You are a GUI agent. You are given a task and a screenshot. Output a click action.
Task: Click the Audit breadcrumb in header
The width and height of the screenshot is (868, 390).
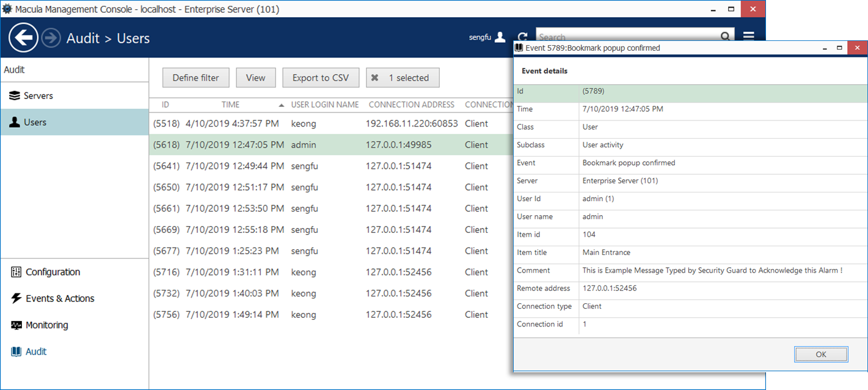[83, 38]
